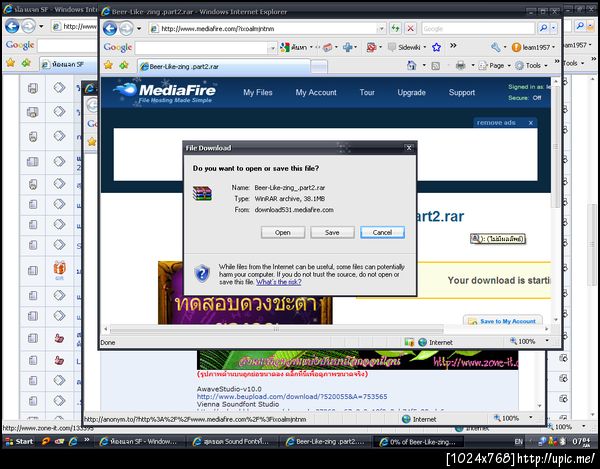Open beupload.com download link in background page

click(292, 396)
